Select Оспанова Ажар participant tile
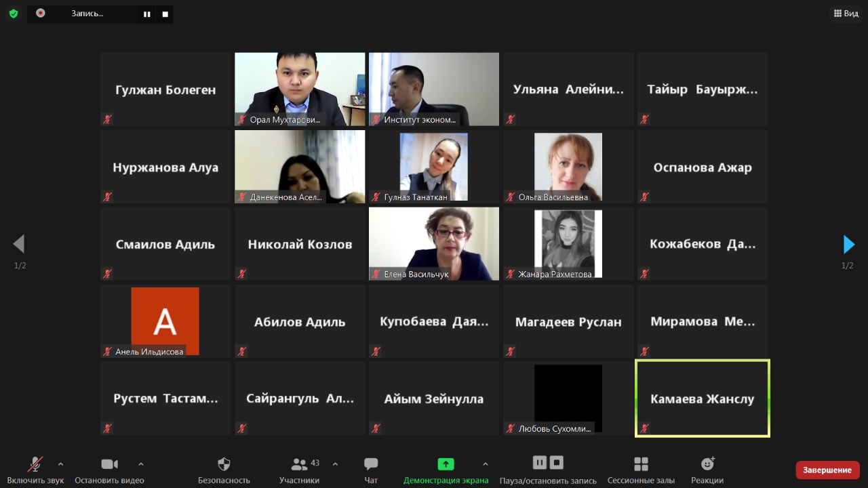 [x=703, y=167]
